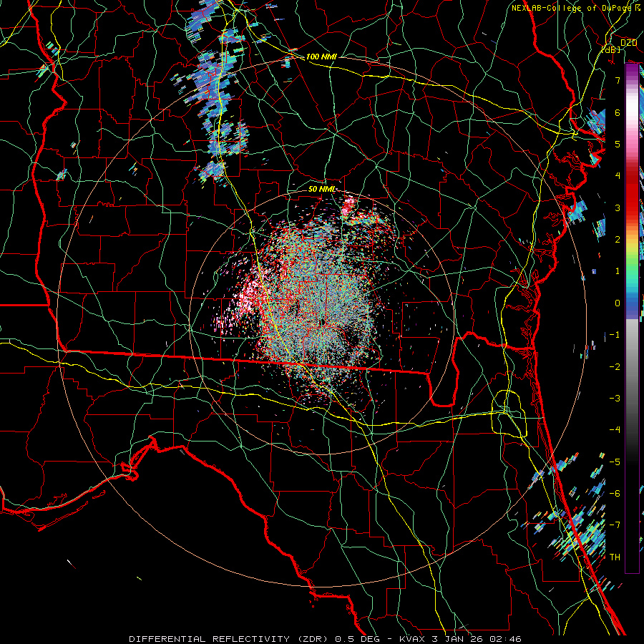Click the 'DZD' legend title

[628, 43]
